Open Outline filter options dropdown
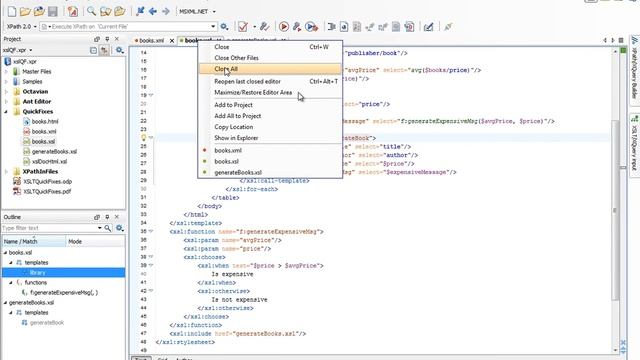640x360 pixels. (100, 228)
